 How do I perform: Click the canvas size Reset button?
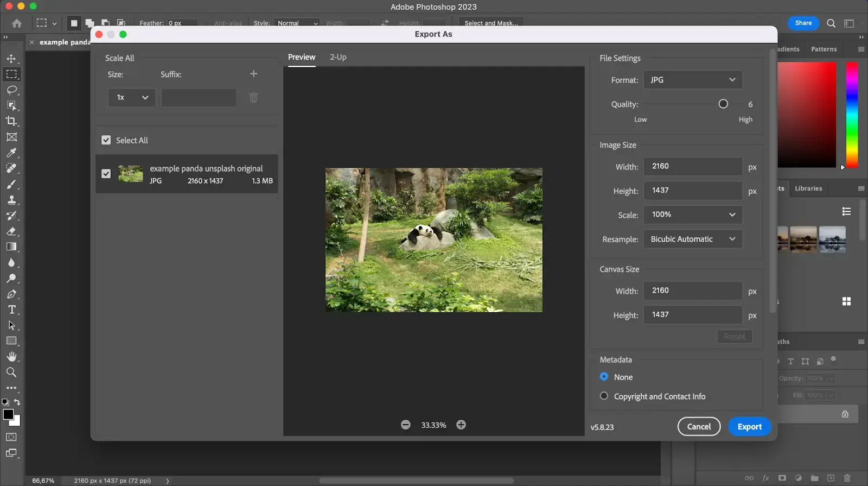pyautogui.click(x=735, y=337)
